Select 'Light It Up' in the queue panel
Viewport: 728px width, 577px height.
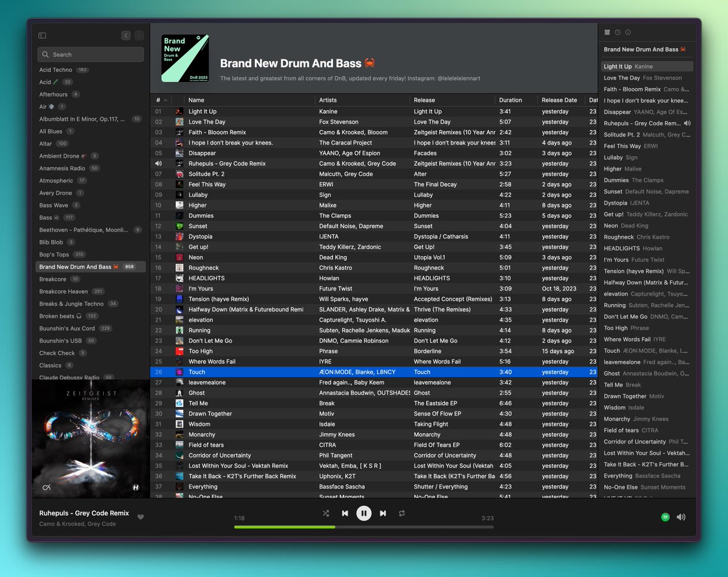click(x=647, y=67)
